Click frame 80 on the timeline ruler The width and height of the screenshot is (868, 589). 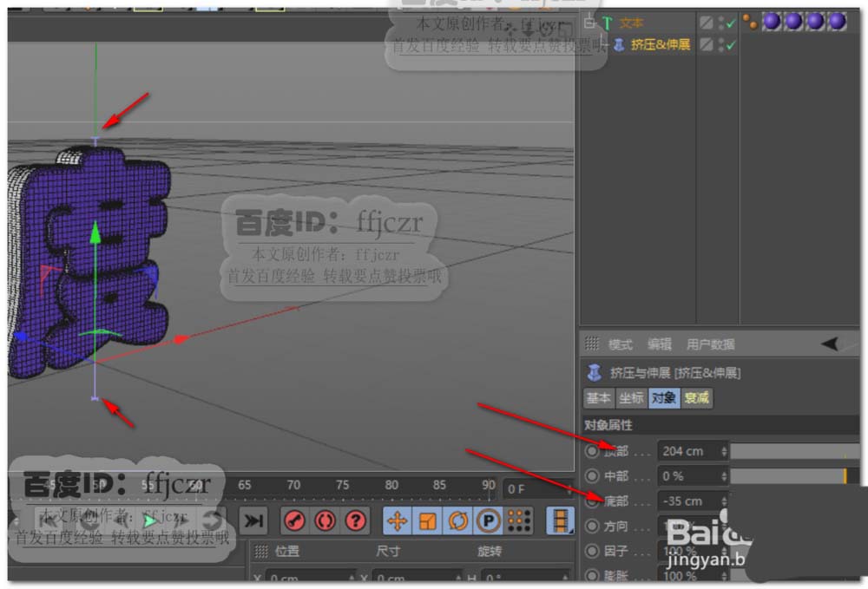point(391,485)
